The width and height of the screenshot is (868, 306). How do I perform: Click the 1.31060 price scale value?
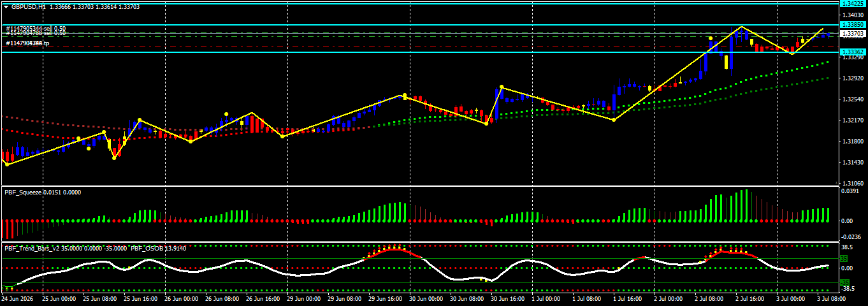(x=852, y=184)
